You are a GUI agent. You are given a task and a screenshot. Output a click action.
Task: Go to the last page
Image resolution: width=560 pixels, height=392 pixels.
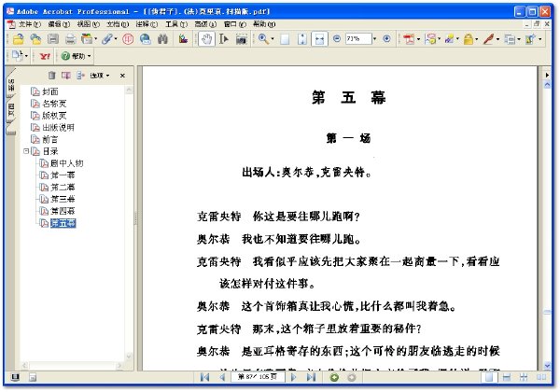(x=311, y=377)
